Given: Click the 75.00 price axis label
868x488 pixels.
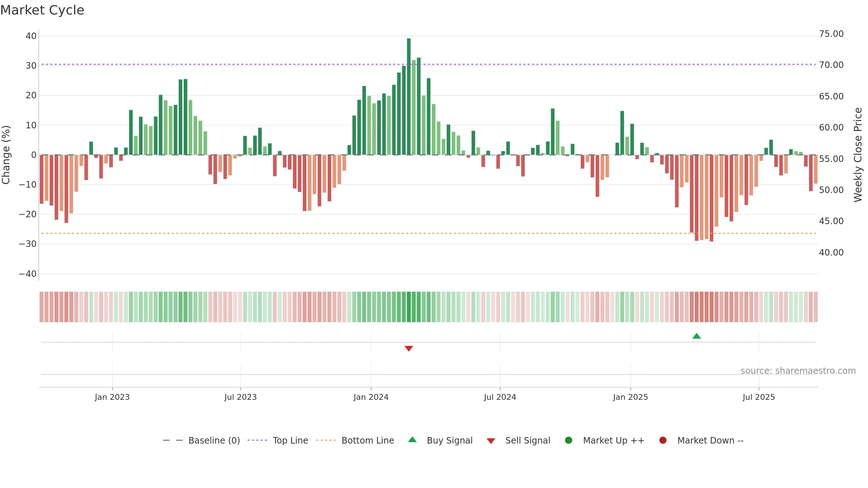Looking at the screenshot, I should pos(831,34).
